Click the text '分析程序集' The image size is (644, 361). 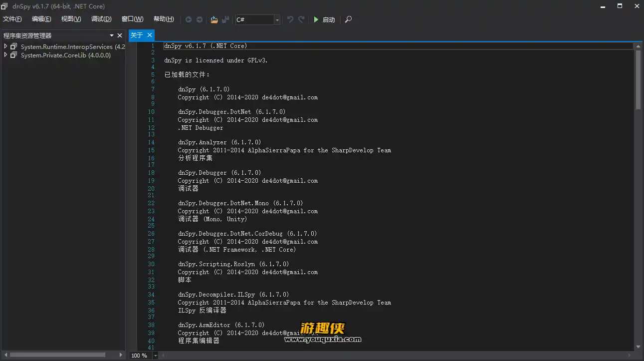coord(195,158)
